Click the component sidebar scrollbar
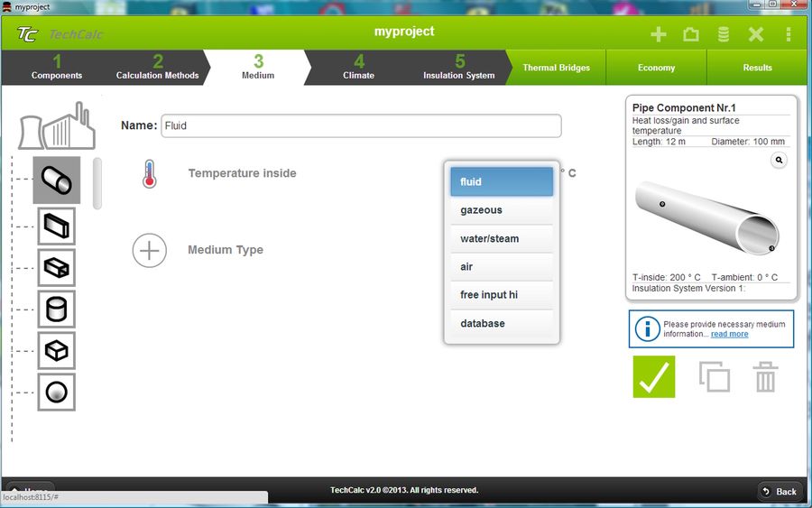This screenshot has width=812, height=508. point(97,183)
